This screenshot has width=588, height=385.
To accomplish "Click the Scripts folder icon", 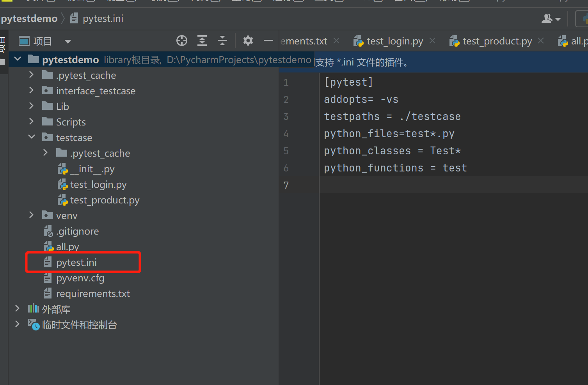I will click(48, 122).
